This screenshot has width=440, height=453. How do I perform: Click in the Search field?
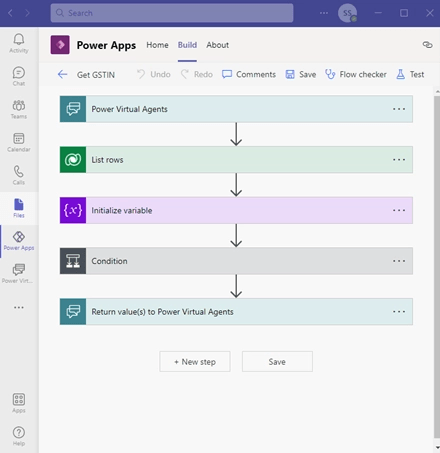tap(172, 13)
